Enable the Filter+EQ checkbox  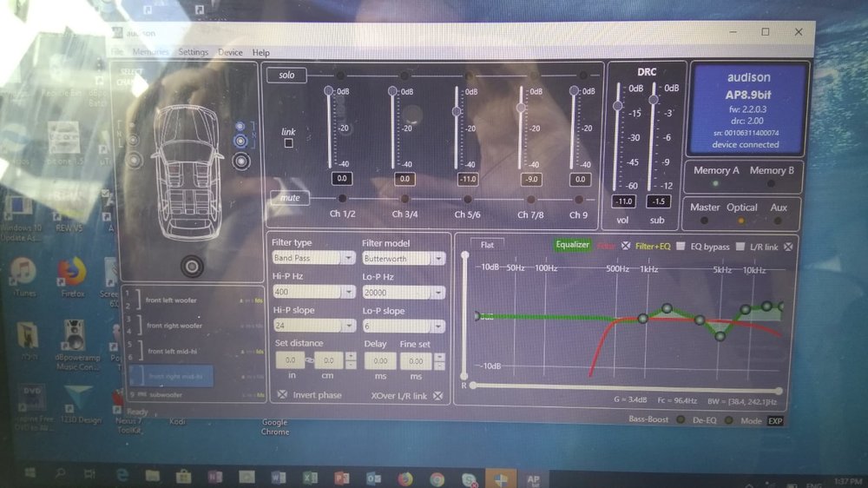click(681, 246)
